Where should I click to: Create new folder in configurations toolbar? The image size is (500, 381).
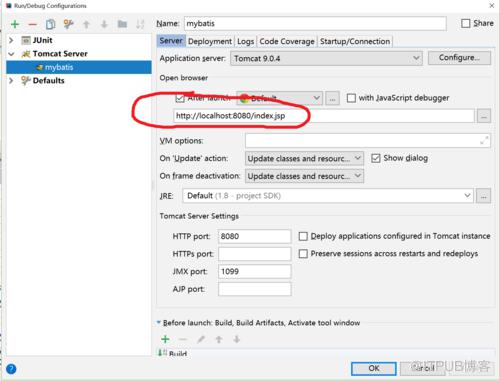pos(122,24)
